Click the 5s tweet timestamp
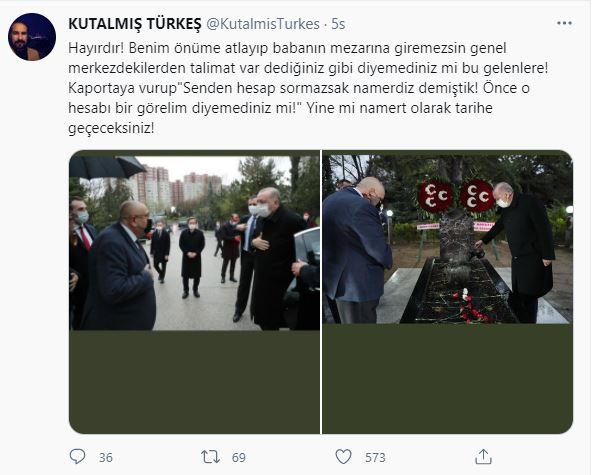This screenshot has width=600, height=475. [x=338, y=24]
